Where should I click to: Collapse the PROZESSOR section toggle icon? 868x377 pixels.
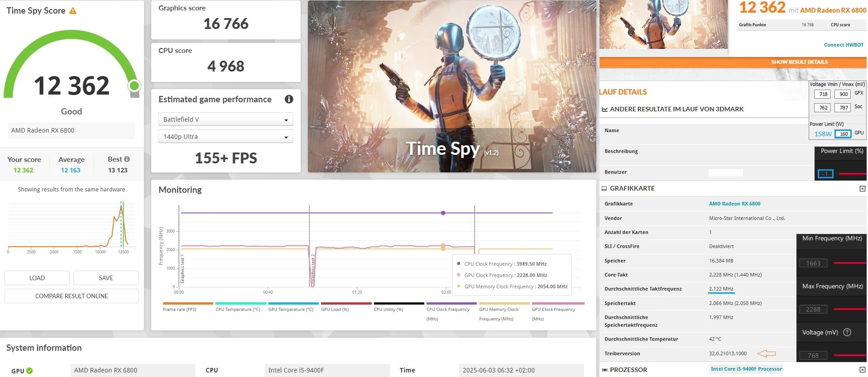(x=862, y=370)
